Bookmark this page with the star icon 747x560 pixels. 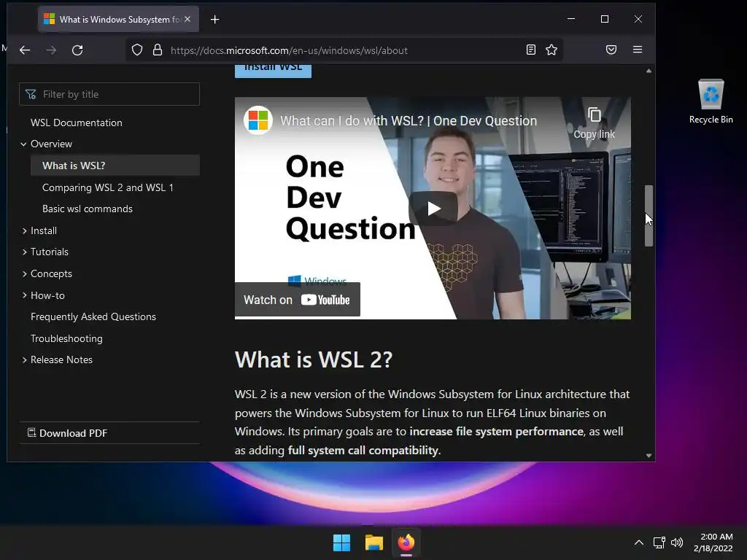point(551,50)
